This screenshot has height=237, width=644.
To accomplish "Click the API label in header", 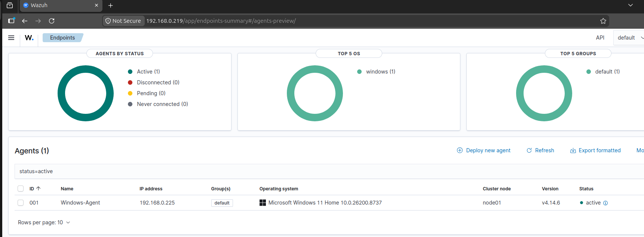I will 600,38.
